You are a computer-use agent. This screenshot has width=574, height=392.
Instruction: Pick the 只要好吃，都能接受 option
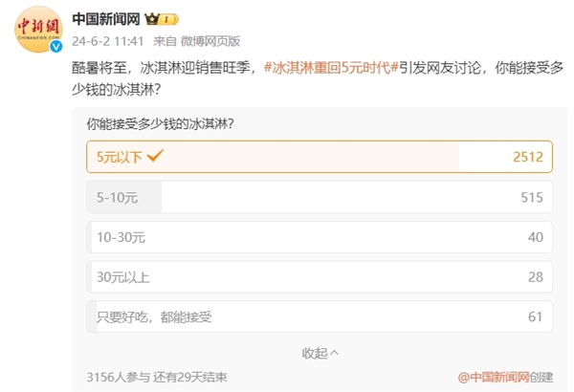320,316
